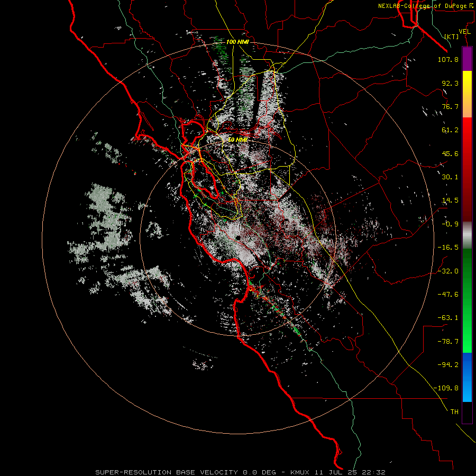
Task: Click the blue segment of velocity color bar
Action: pyautogui.click(x=467, y=377)
